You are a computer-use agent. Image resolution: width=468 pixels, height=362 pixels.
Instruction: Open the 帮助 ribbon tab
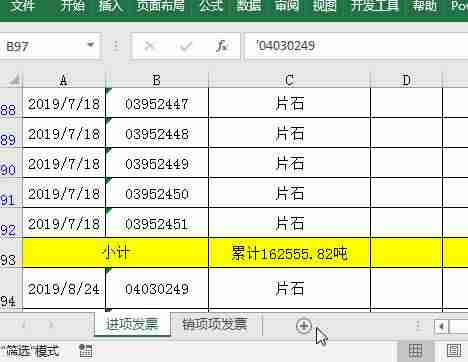pos(424,6)
